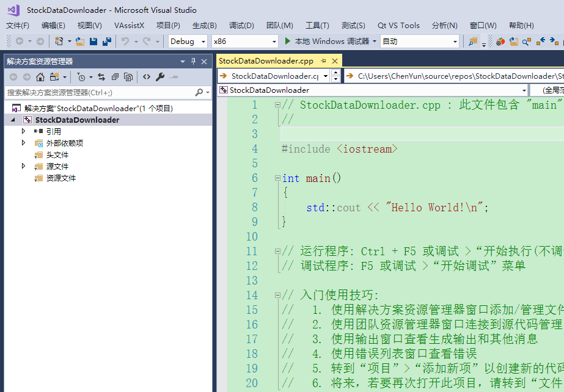Click the 本地 Windows 调试器 run button
The image size is (564, 392).
[328, 42]
